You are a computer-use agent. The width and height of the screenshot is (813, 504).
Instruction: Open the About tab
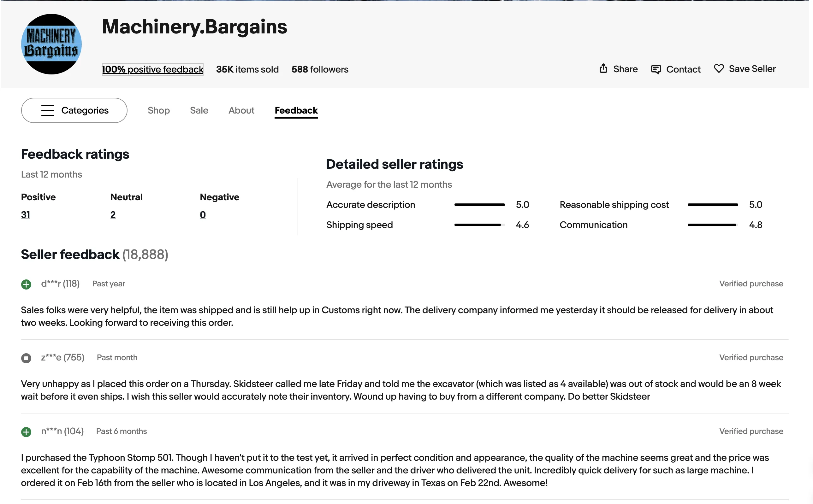tap(241, 110)
